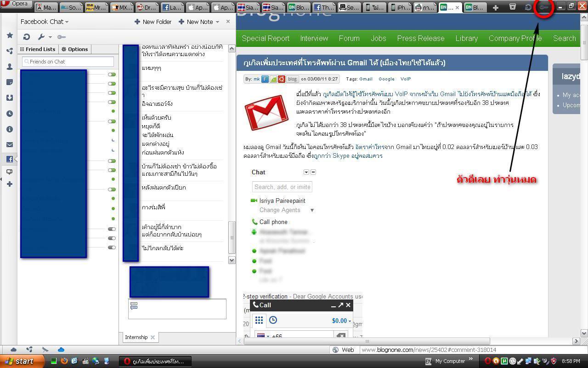
Task: Toggle the panels icon at status bar start
Action: 14,350
